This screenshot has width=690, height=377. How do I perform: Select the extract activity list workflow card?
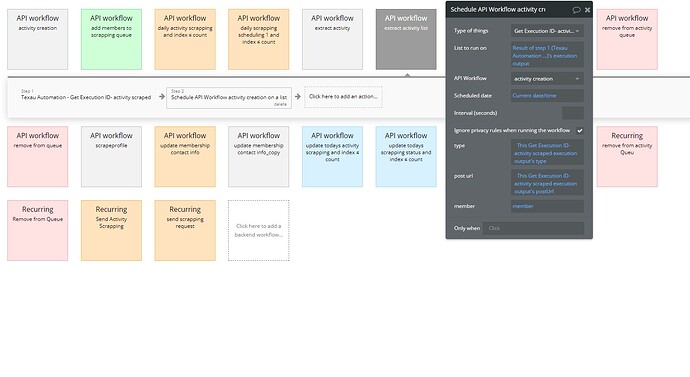pyautogui.click(x=406, y=39)
